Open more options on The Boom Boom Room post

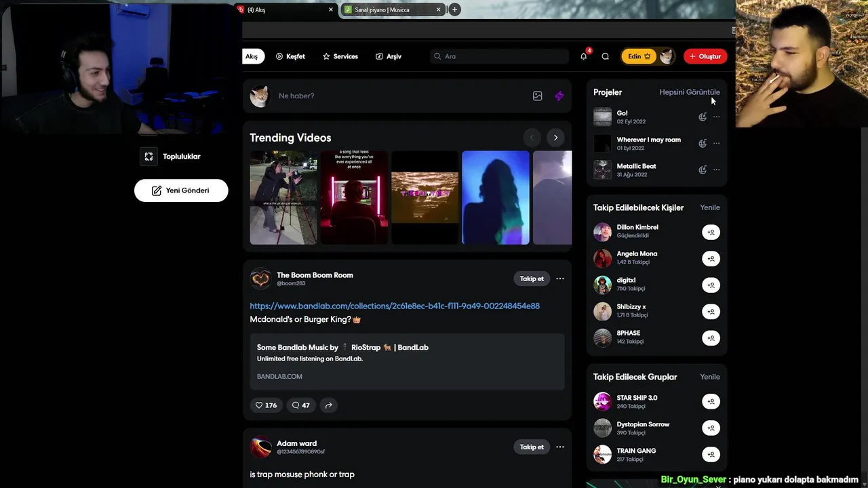click(x=560, y=279)
